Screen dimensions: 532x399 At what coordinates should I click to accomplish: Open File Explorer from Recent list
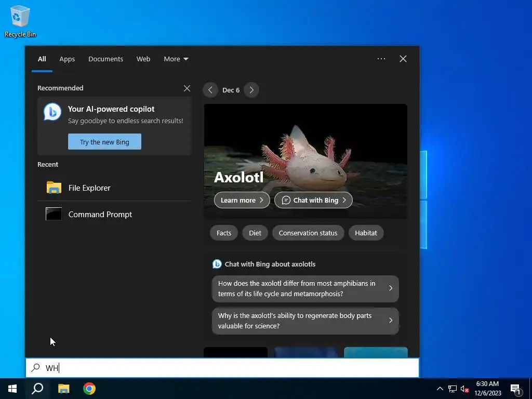pos(114,188)
